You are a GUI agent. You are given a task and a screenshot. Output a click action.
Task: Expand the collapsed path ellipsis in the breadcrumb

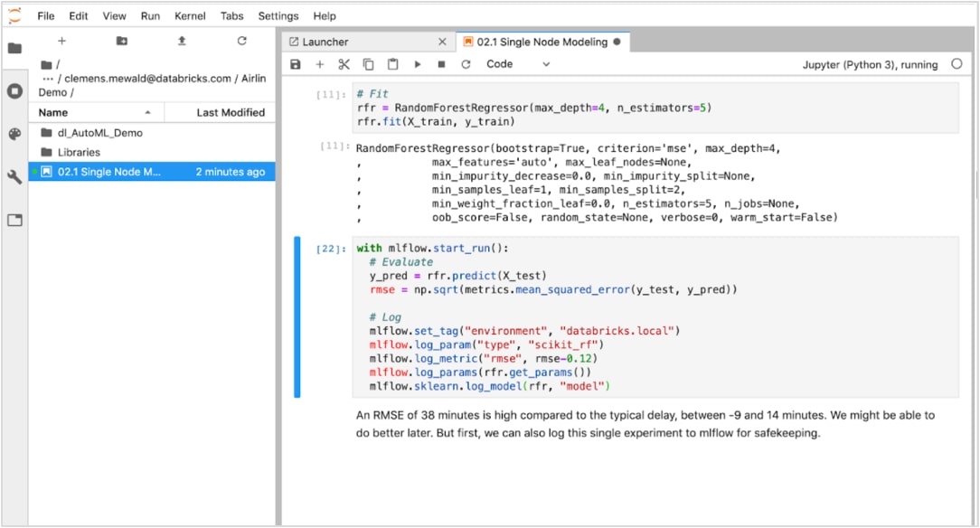coord(46,79)
